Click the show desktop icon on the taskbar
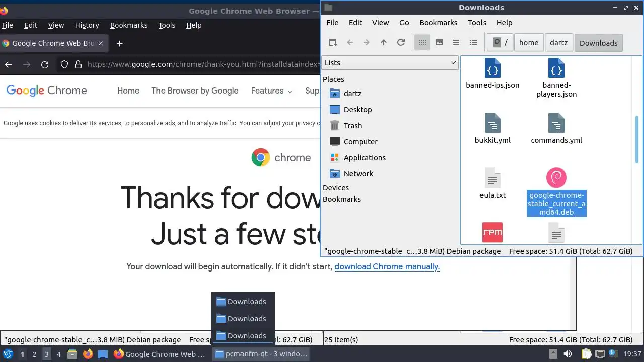The height and width of the screenshot is (362, 644). click(103, 354)
